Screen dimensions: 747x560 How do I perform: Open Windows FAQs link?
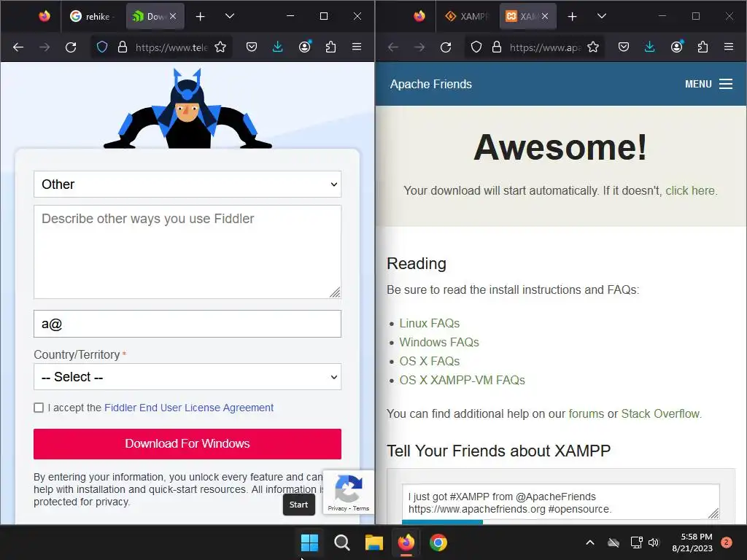coord(438,343)
